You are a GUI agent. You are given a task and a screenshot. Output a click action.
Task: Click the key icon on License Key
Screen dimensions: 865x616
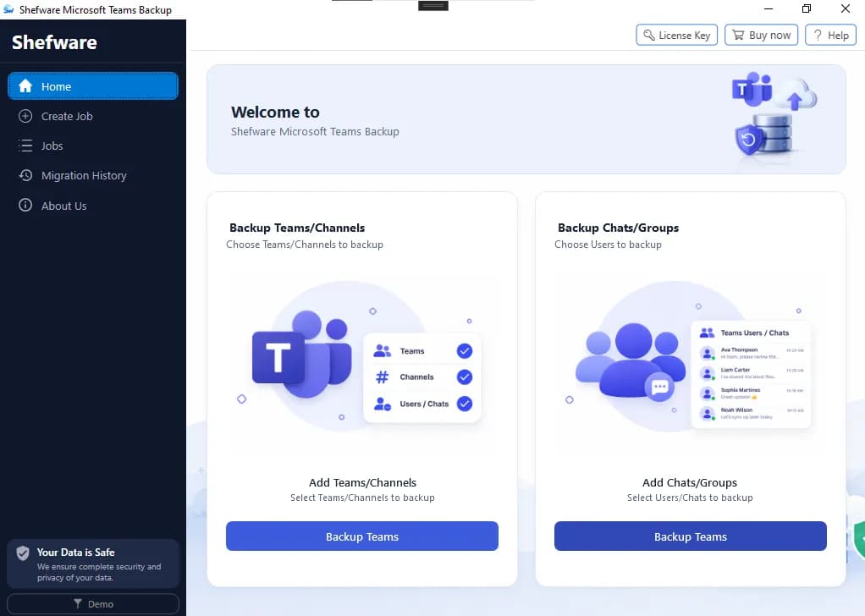(649, 36)
